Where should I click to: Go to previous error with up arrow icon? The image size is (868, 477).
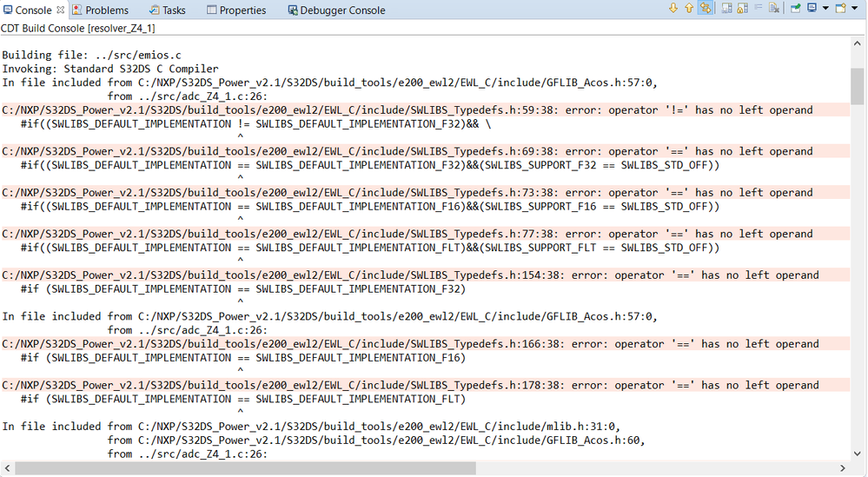point(689,8)
